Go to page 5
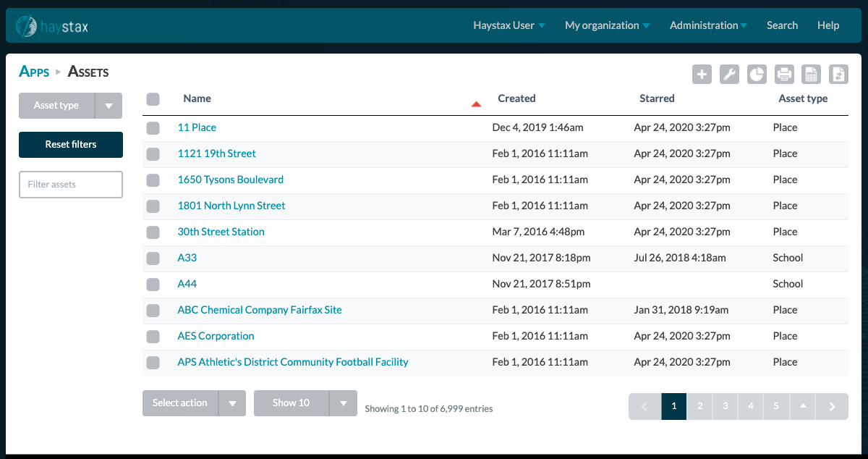 tap(776, 406)
